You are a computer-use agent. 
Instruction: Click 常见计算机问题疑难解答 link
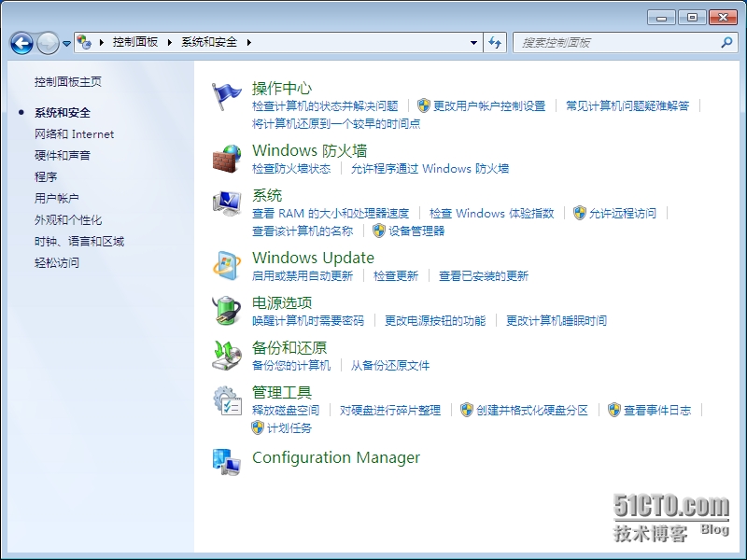(627, 105)
